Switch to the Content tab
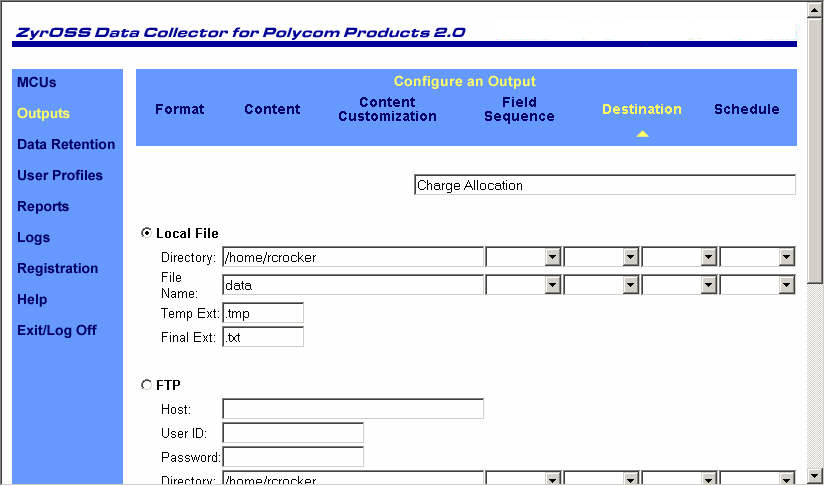 tap(272, 109)
